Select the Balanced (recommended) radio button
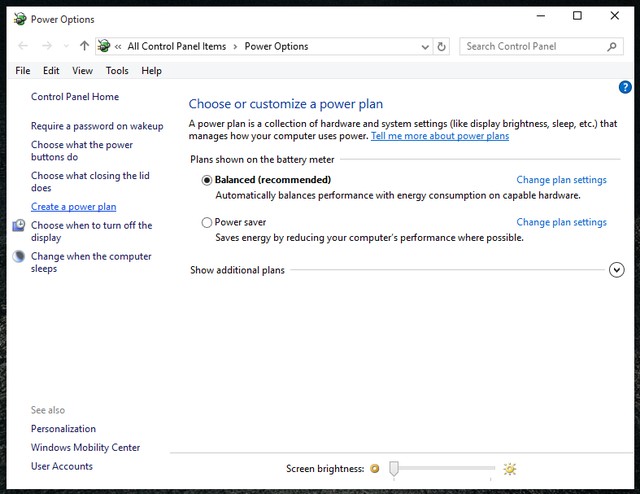 pos(207,180)
